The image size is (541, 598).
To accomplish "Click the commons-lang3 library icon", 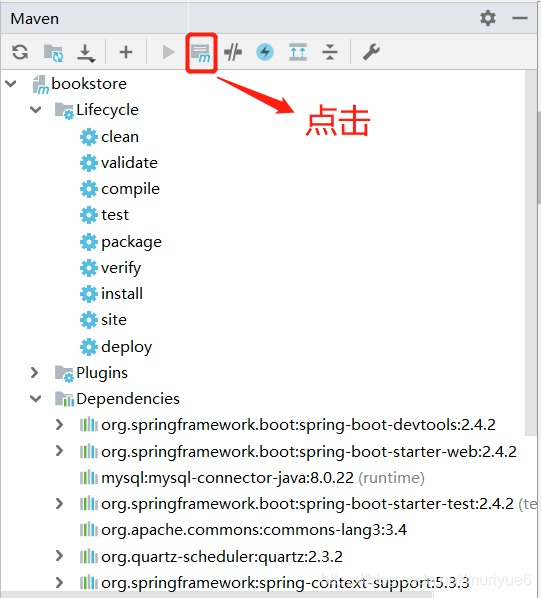I will (88, 530).
